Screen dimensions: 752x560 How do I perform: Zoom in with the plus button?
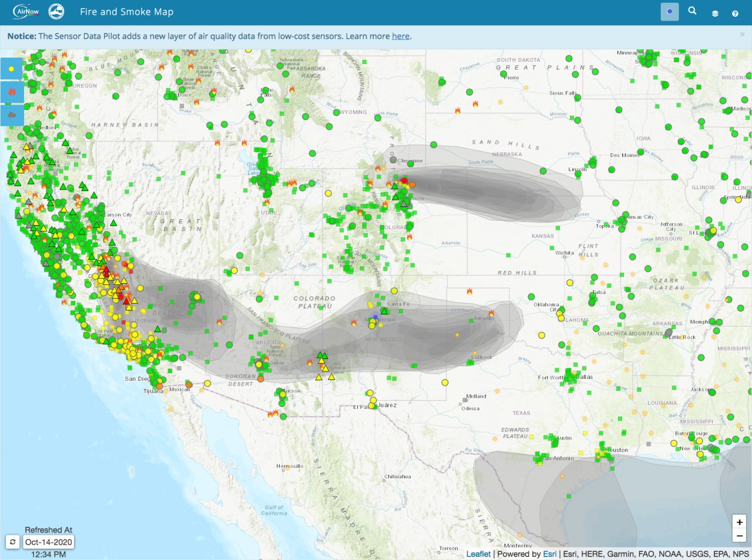(x=739, y=522)
